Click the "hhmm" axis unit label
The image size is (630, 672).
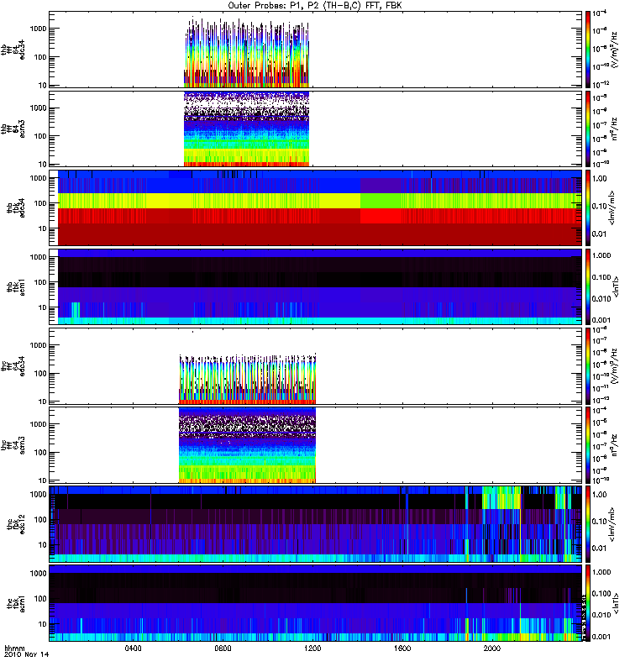(x=14, y=648)
